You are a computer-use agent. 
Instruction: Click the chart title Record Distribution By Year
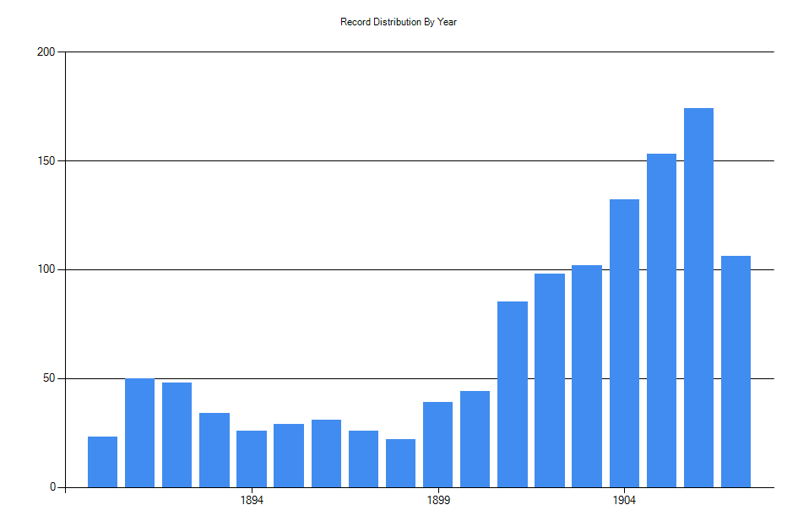tap(399, 22)
